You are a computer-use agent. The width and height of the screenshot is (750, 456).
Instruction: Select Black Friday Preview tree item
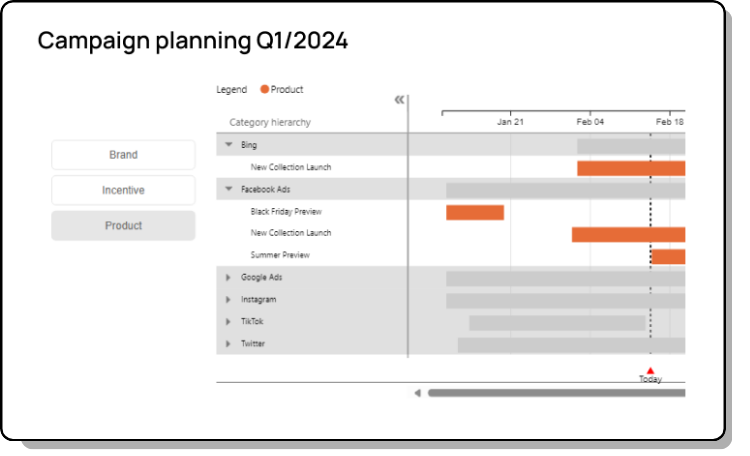click(286, 211)
